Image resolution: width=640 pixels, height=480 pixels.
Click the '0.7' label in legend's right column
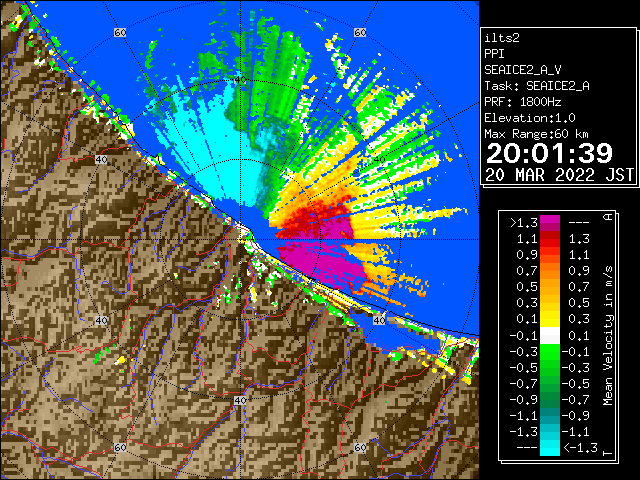coord(579,287)
